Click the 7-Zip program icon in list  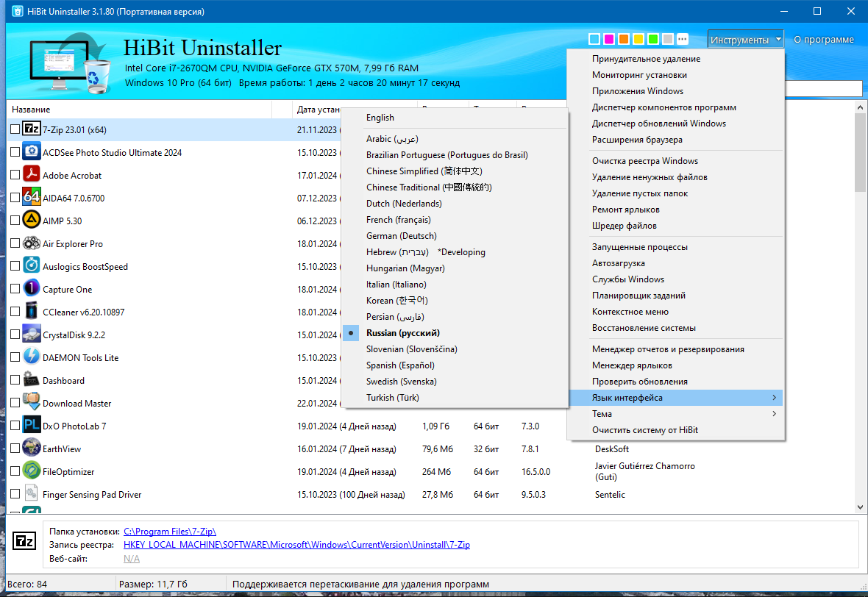pos(32,129)
